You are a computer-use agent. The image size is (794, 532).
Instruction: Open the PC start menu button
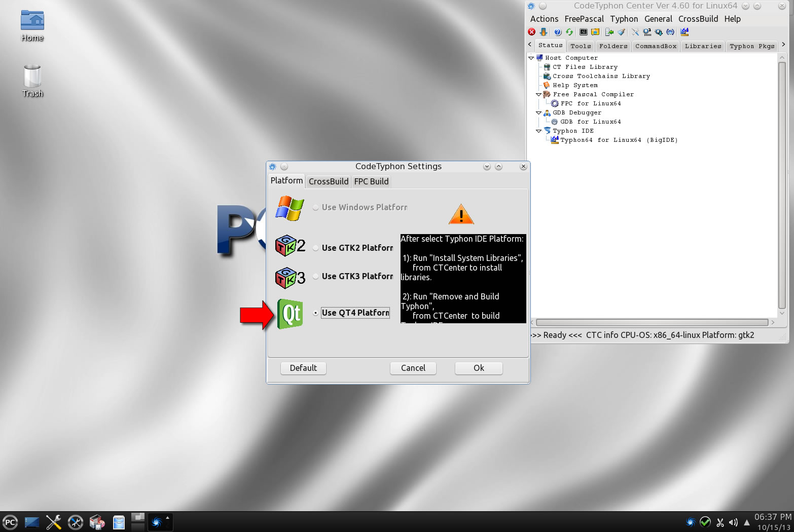pyautogui.click(x=10, y=522)
